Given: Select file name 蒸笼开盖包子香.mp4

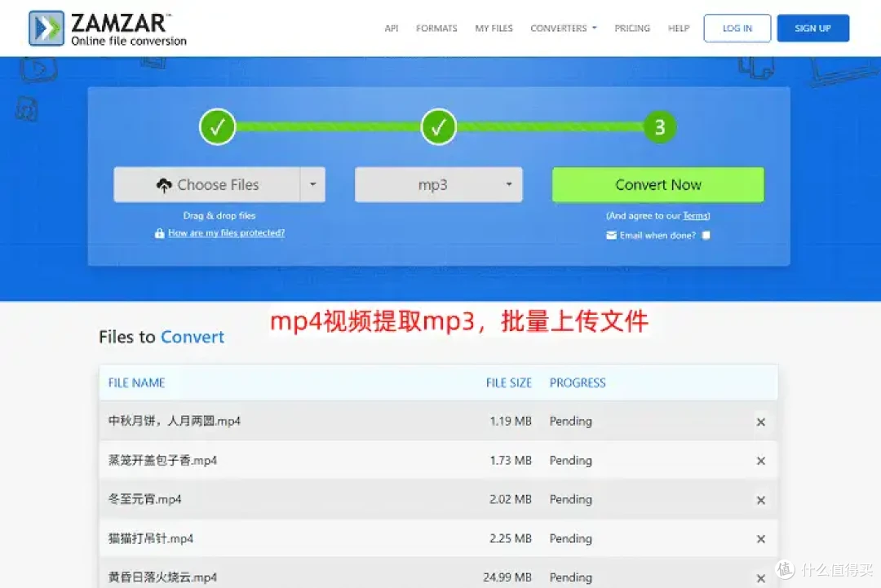Looking at the screenshot, I should (162, 460).
